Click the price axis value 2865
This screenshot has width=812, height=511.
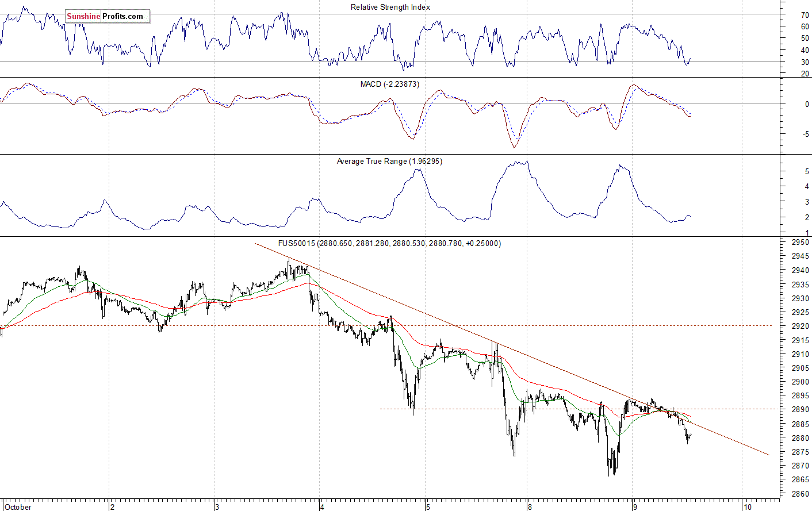(x=801, y=479)
